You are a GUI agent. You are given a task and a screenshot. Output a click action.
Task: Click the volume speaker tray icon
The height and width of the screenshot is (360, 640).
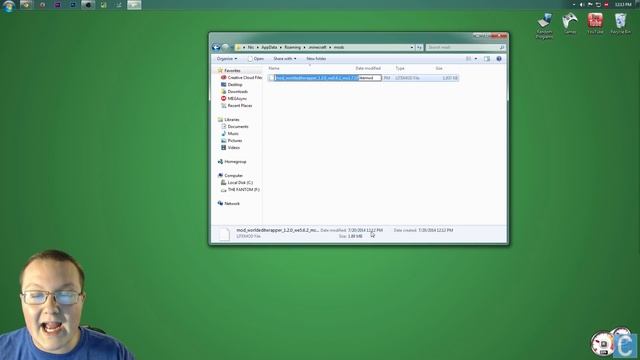[x=582, y=4]
